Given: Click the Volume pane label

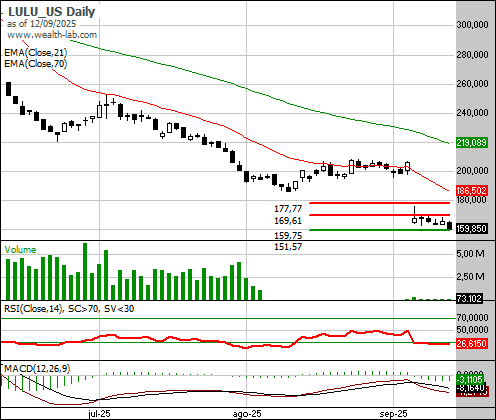Looking at the screenshot, I should tap(20, 250).
